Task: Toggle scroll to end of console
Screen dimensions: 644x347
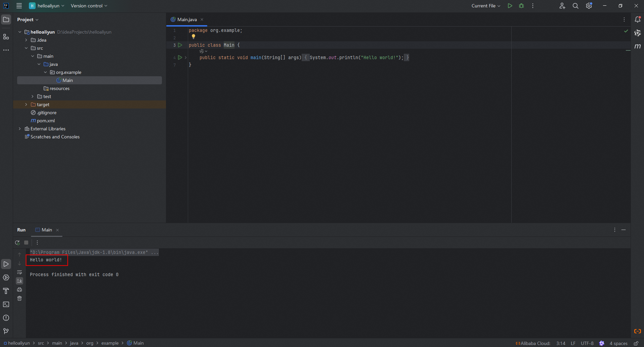Action: pyautogui.click(x=19, y=280)
